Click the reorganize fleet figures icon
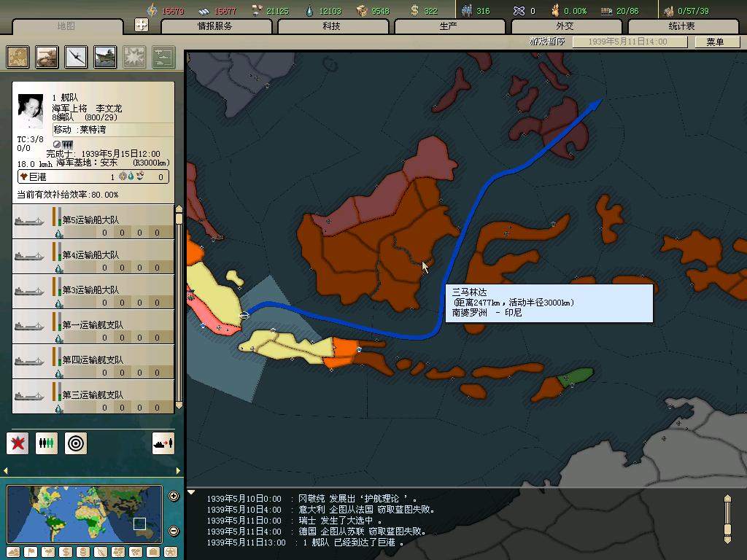 click(47, 443)
